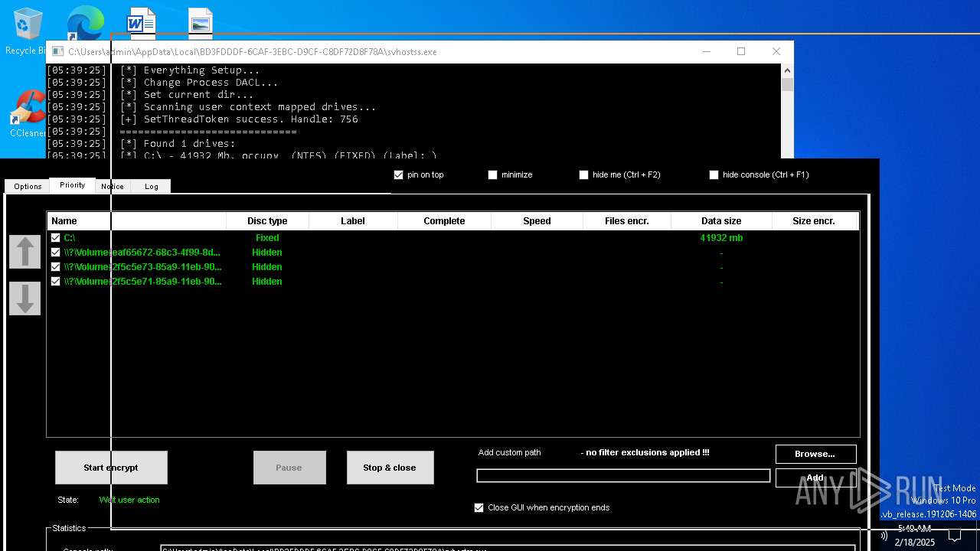Maximize the svhostss.exe console window
Viewport: 980px width, 551px height.
click(741, 51)
